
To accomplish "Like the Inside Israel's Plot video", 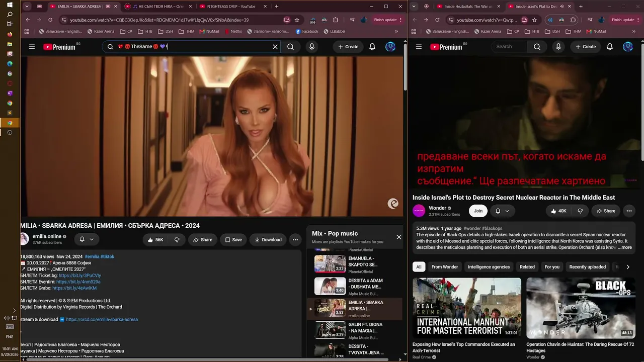I will pyautogui.click(x=558, y=211).
